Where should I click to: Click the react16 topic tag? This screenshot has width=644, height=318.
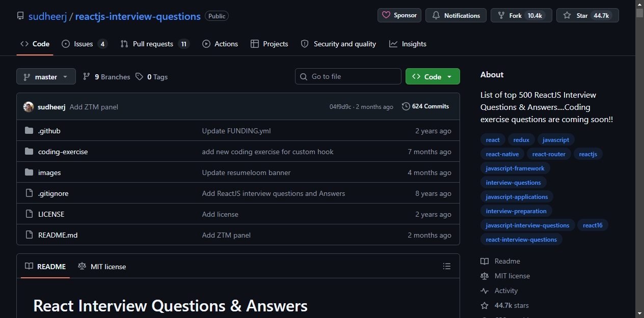593,225
